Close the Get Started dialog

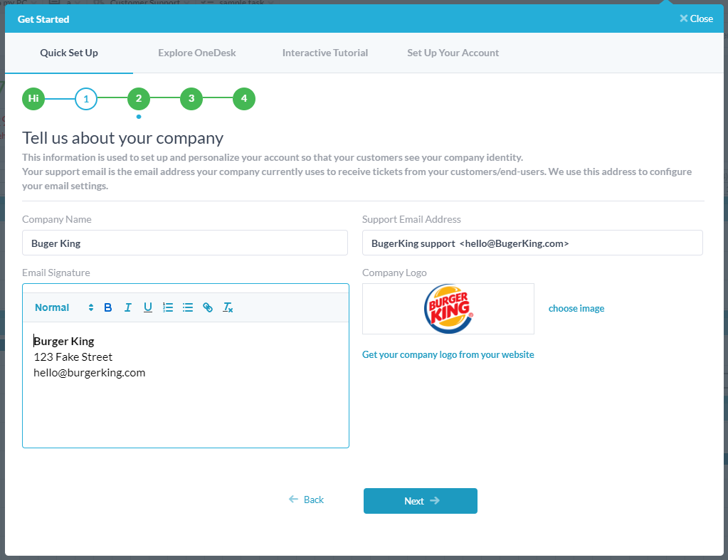click(696, 19)
